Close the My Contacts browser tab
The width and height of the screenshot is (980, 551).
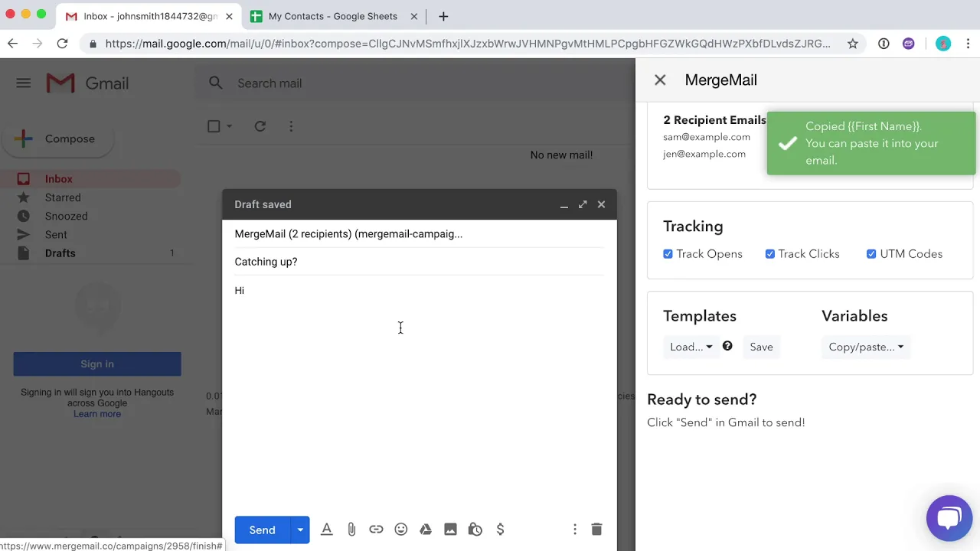[414, 16]
